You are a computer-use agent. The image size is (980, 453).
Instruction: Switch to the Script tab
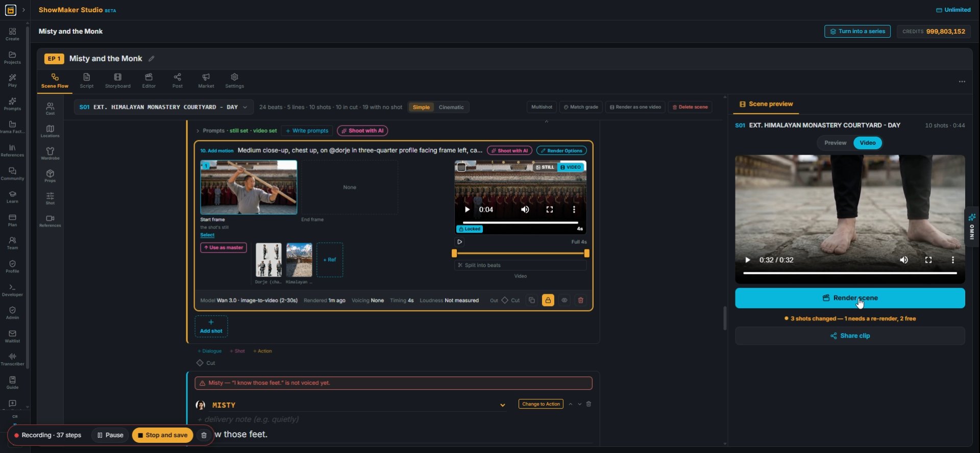click(x=87, y=81)
